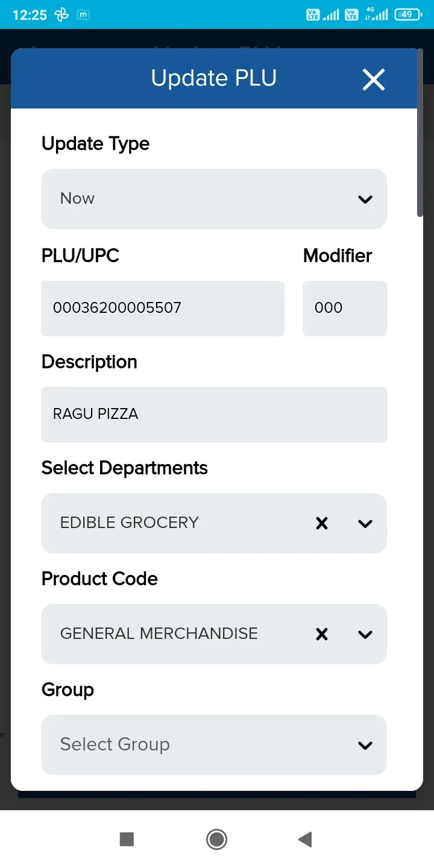The image size is (434, 868).
Task: Open the Update Type dropdown showing Now
Action: [365, 199]
